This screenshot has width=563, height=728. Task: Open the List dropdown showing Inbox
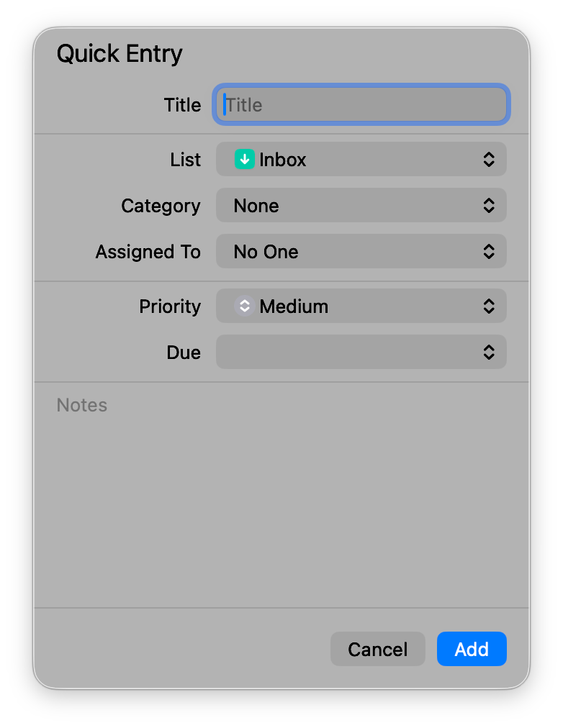click(360, 160)
